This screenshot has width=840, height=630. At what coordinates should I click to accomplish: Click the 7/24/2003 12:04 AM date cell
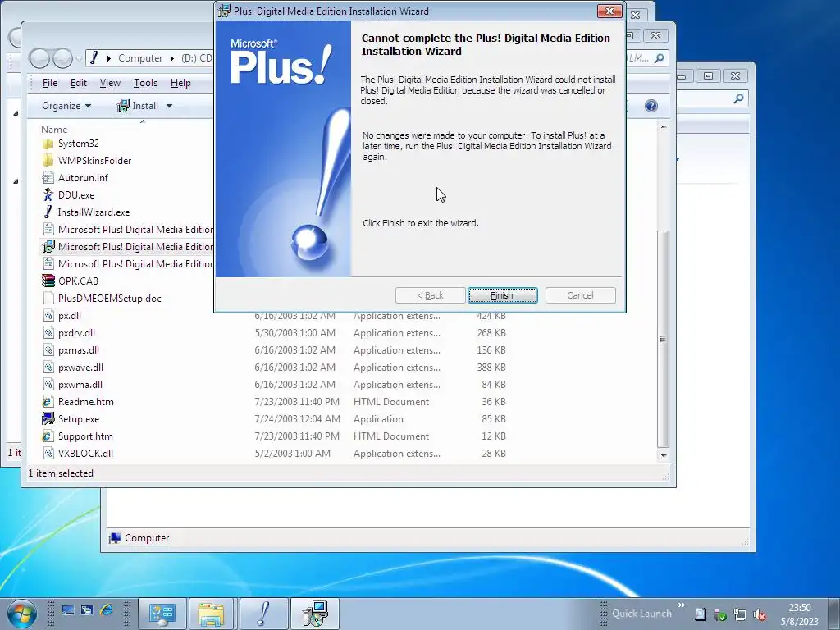(x=297, y=419)
